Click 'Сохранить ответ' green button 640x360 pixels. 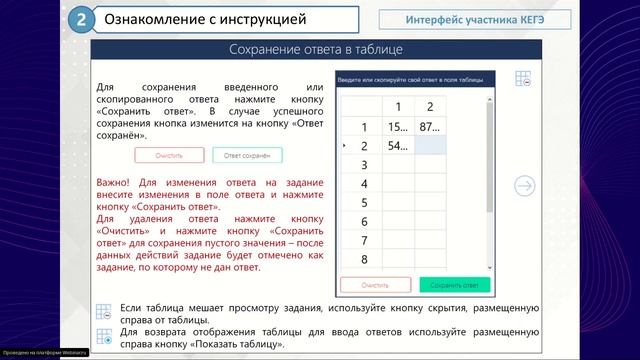click(455, 285)
